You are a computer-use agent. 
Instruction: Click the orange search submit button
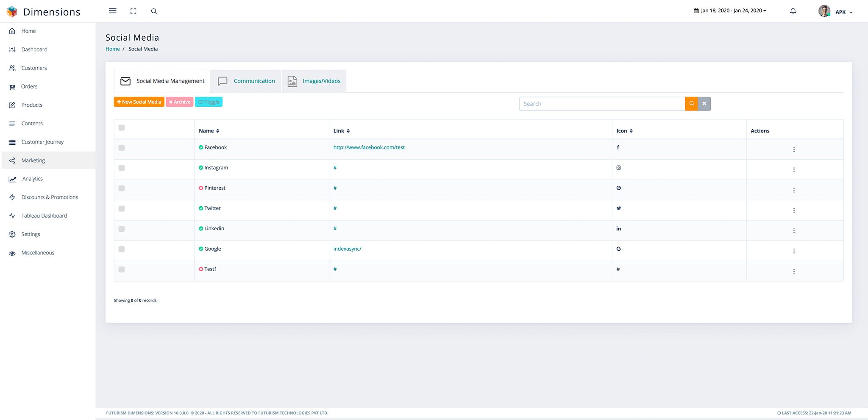click(x=691, y=104)
